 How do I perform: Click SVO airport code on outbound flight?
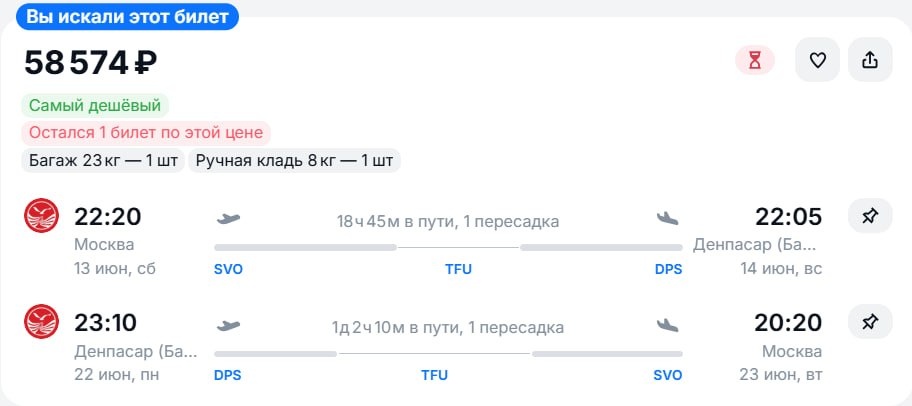pos(229,269)
